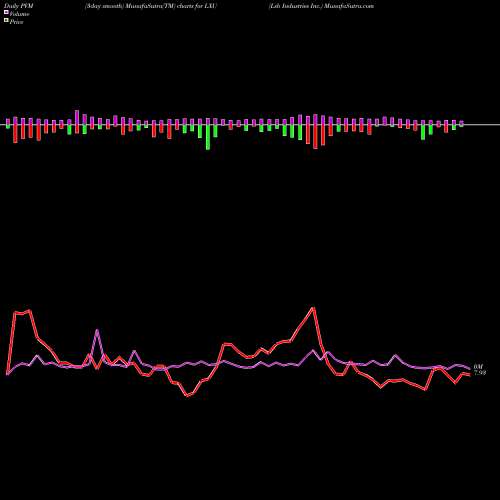This screenshot has width=500, height=500.
Task: Select the 'Volume' legend label
Action: pos(19,14)
